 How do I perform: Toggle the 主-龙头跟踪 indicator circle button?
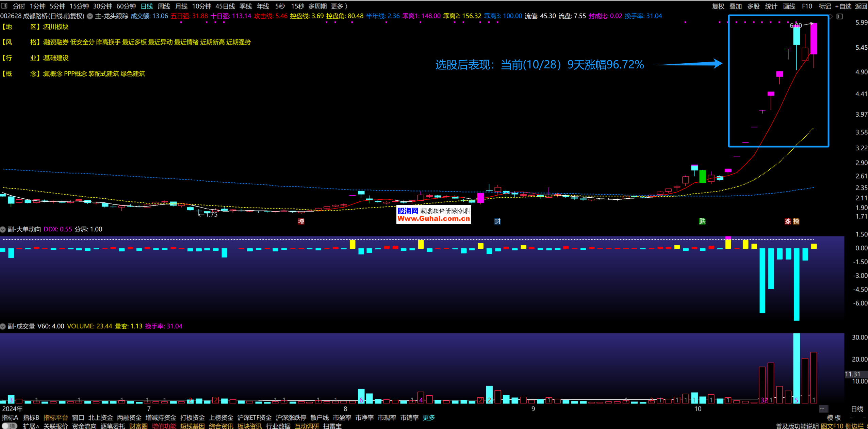click(90, 16)
